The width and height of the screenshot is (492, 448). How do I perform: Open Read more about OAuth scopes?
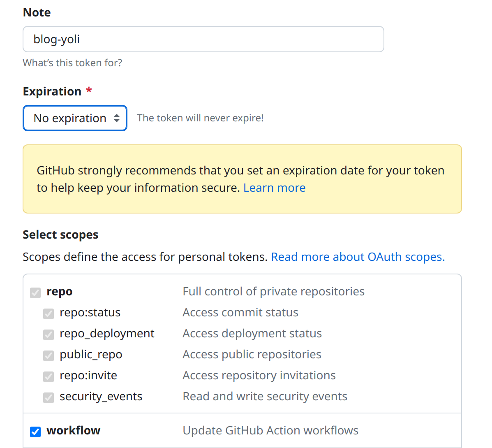pyautogui.click(x=358, y=257)
